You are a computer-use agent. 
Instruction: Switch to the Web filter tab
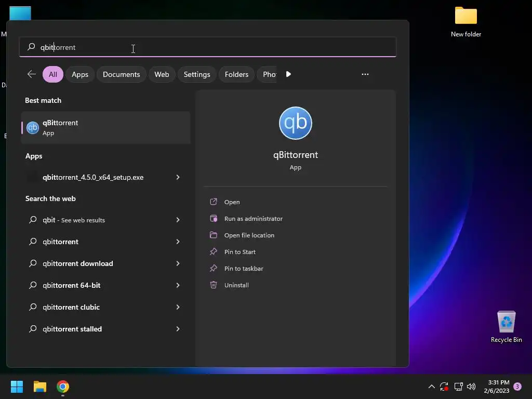tap(162, 74)
